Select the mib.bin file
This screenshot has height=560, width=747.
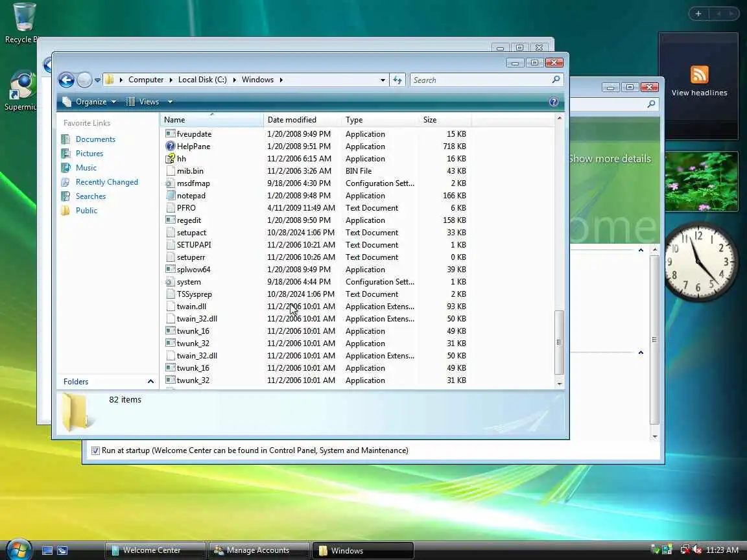(x=190, y=171)
